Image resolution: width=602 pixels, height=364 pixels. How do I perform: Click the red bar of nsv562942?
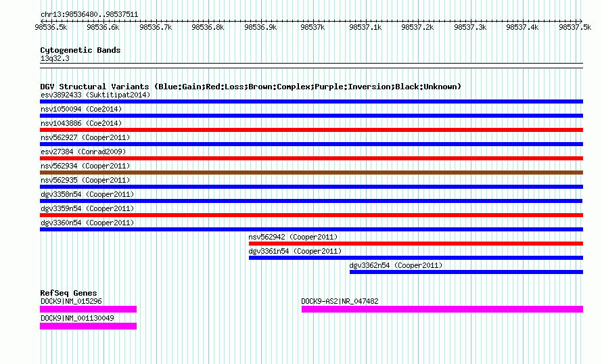[x=416, y=244]
